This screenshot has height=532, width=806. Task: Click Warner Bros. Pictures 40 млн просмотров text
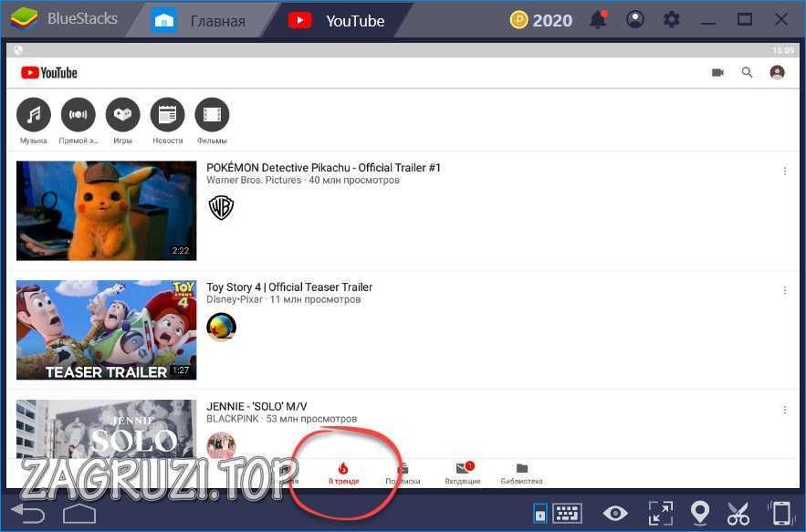pyautogui.click(x=303, y=181)
